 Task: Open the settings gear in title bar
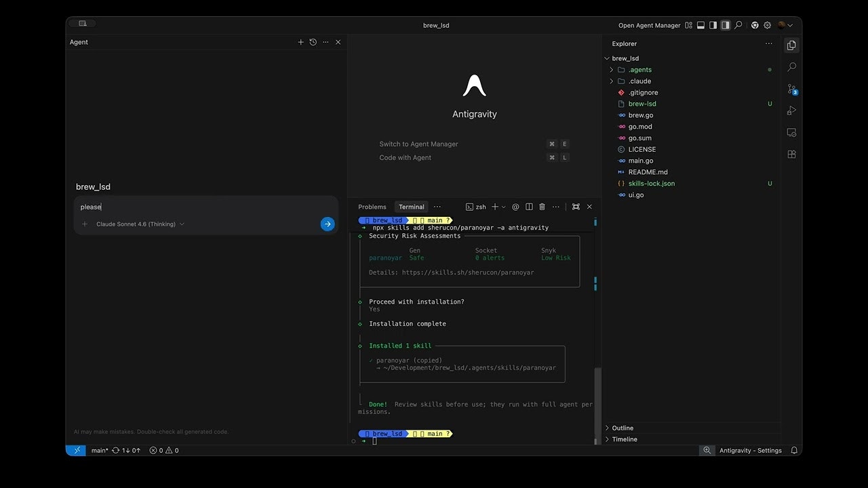[x=768, y=25]
